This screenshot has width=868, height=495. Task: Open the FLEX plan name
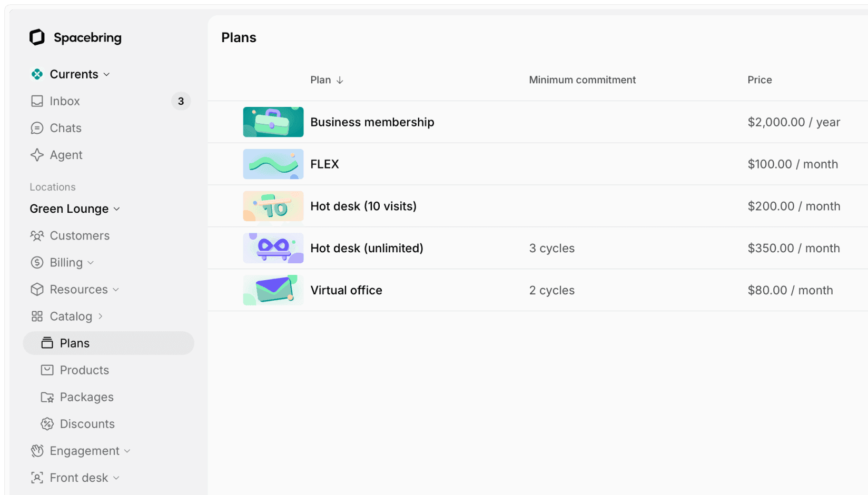[324, 164]
